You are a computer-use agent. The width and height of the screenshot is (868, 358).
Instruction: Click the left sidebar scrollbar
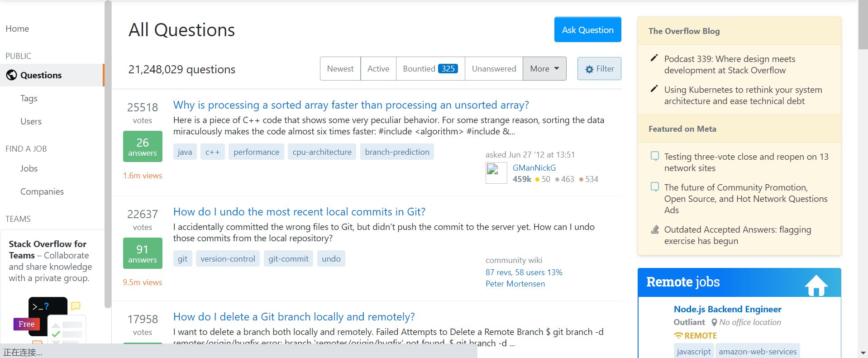tap(108, 154)
